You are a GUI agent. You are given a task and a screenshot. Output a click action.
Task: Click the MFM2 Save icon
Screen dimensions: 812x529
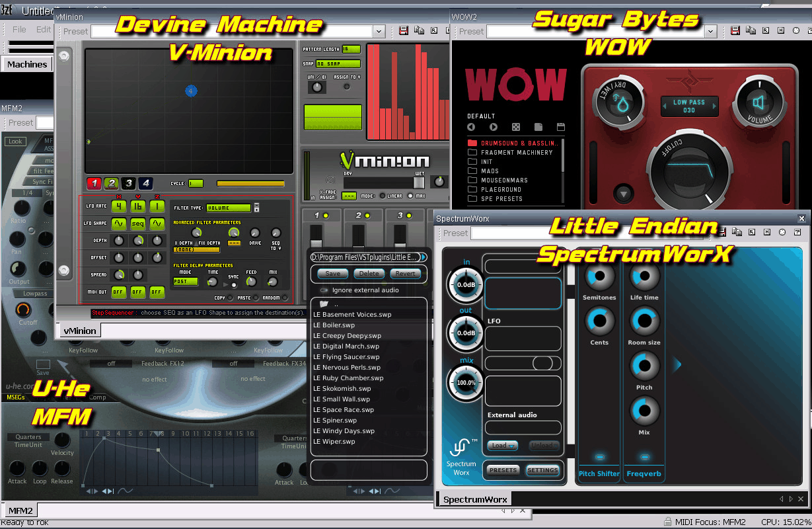pos(43,364)
